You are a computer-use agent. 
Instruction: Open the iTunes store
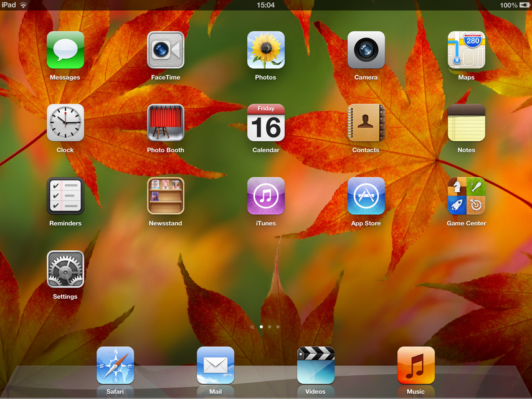coord(266,195)
